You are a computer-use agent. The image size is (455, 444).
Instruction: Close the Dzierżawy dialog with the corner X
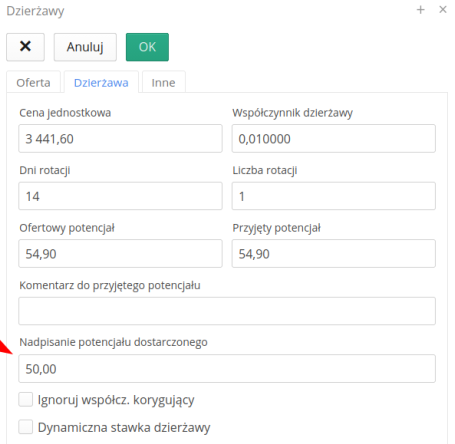[443, 10]
